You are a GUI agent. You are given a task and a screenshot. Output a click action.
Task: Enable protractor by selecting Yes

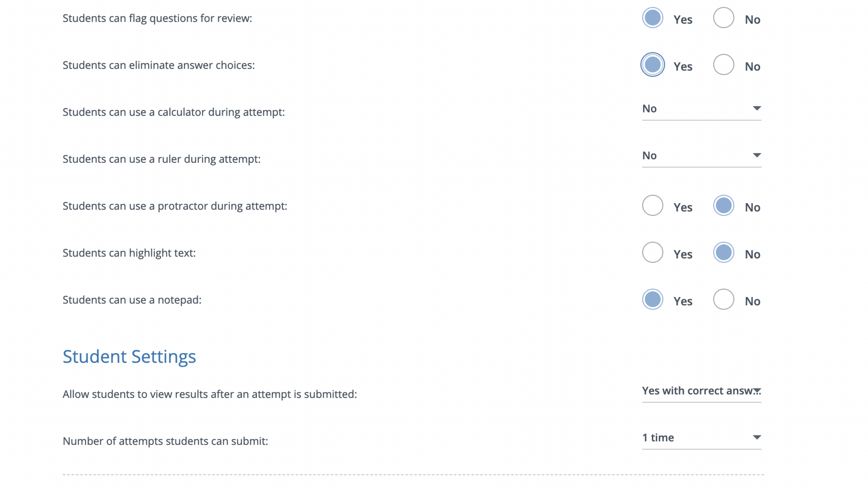point(652,206)
